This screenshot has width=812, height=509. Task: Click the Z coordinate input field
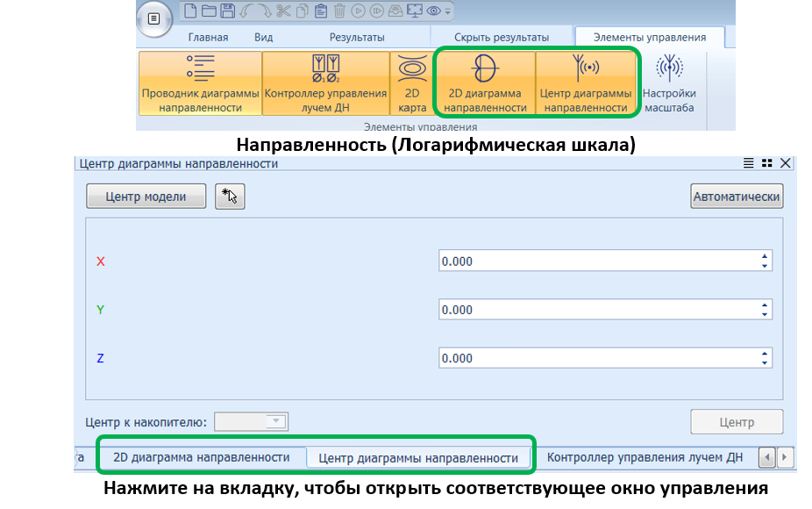point(596,358)
